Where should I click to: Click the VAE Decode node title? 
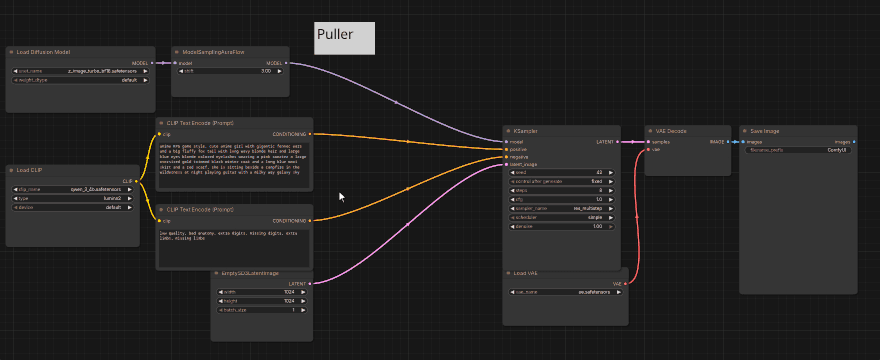coord(671,131)
